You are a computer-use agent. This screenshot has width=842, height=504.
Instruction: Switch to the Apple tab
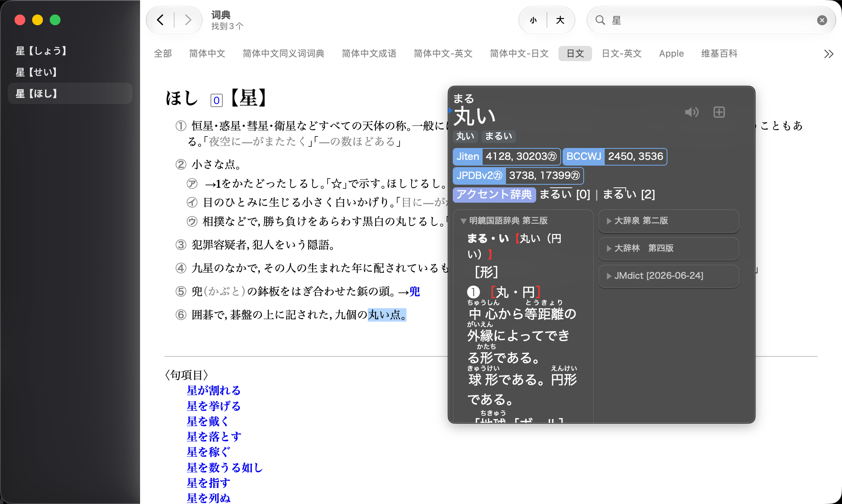tap(671, 54)
